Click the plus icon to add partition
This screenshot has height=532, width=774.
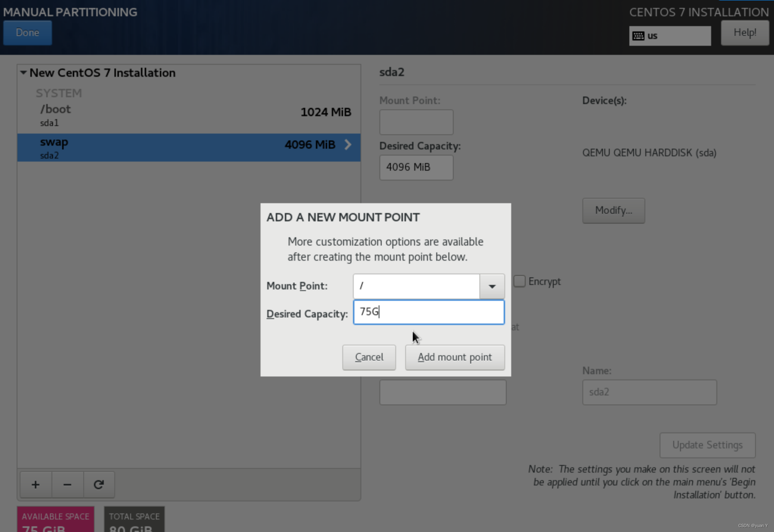pyautogui.click(x=36, y=484)
